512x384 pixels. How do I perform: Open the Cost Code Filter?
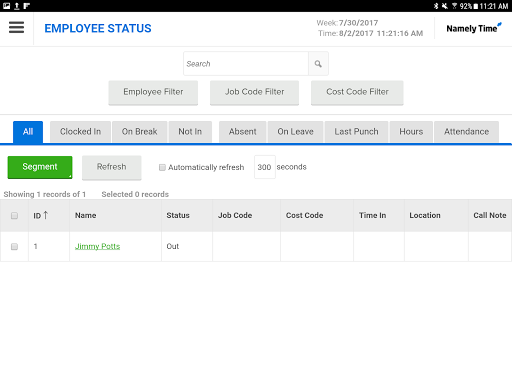click(357, 92)
